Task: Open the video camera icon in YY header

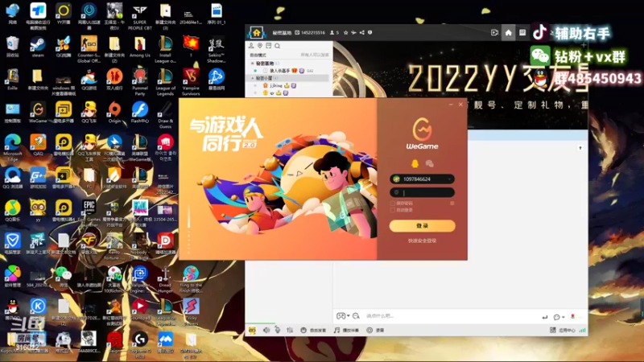Action: 494,32
